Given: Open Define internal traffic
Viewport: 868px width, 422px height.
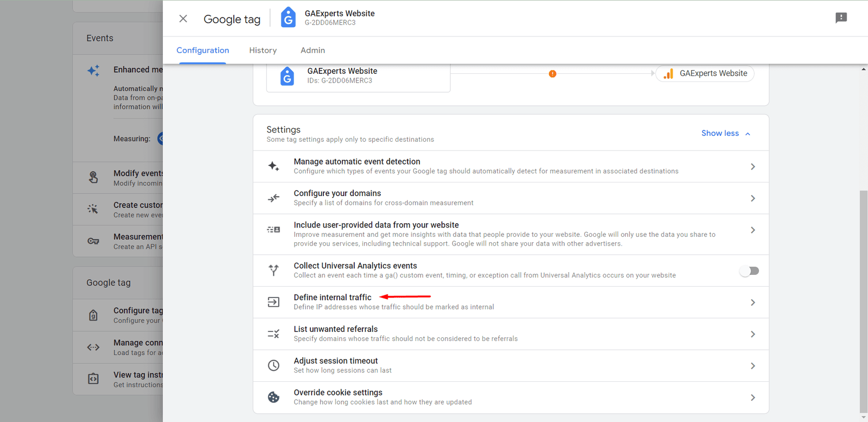Looking at the screenshot, I should coord(511,303).
